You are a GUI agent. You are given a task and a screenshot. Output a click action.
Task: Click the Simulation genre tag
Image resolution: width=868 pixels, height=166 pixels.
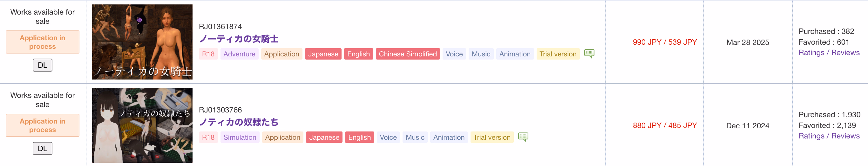240,137
